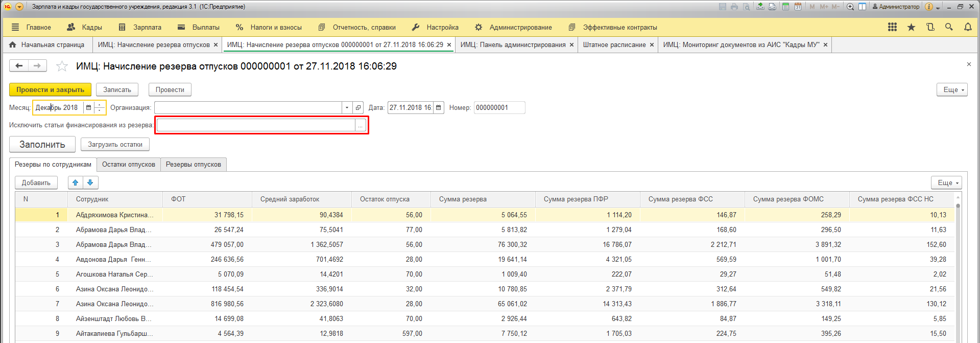This screenshot has height=343, width=980.
Task: Go back using the left arrow button
Action: coord(19,65)
